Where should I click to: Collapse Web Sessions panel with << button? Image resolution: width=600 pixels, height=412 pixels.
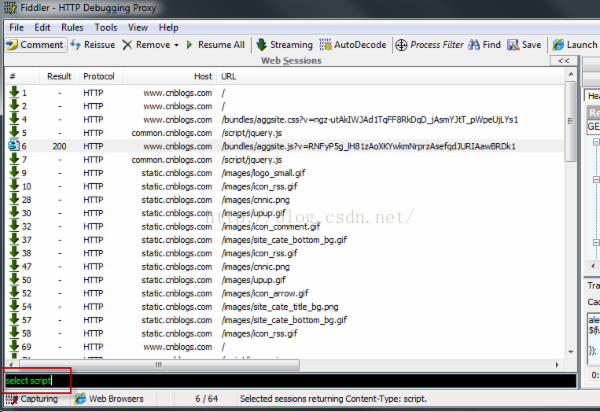point(564,60)
